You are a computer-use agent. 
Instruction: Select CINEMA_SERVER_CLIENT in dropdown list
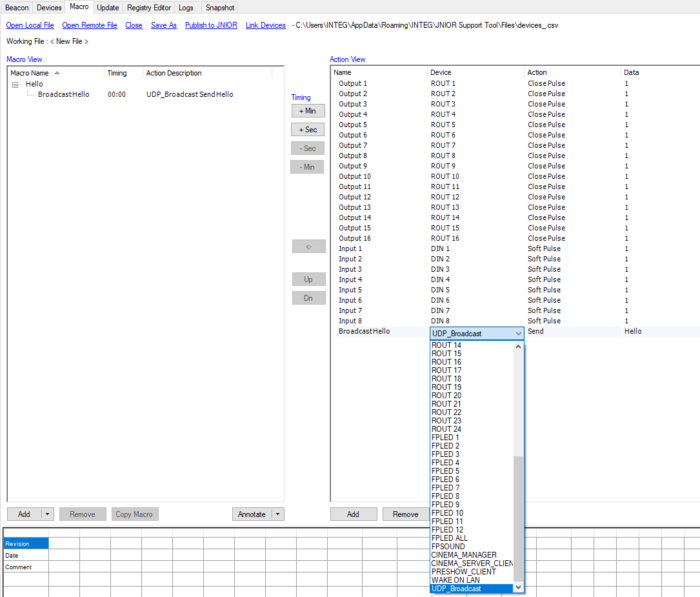pyautogui.click(x=472, y=563)
